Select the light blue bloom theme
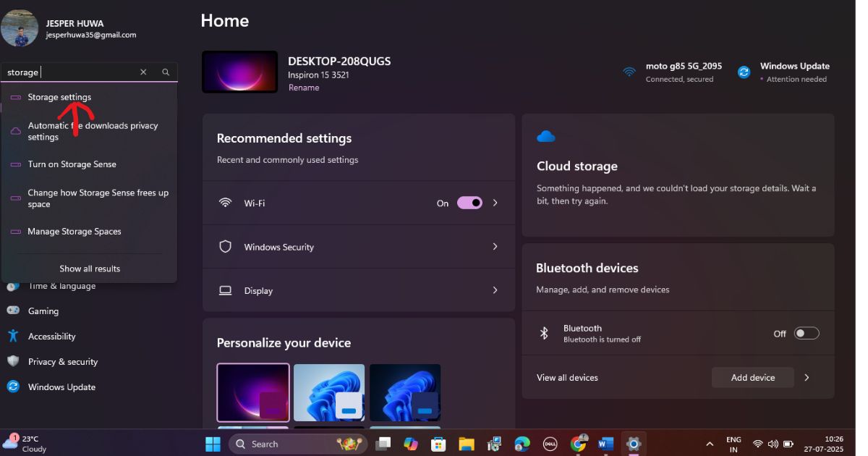The width and height of the screenshot is (868, 456). click(x=329, y=392)
